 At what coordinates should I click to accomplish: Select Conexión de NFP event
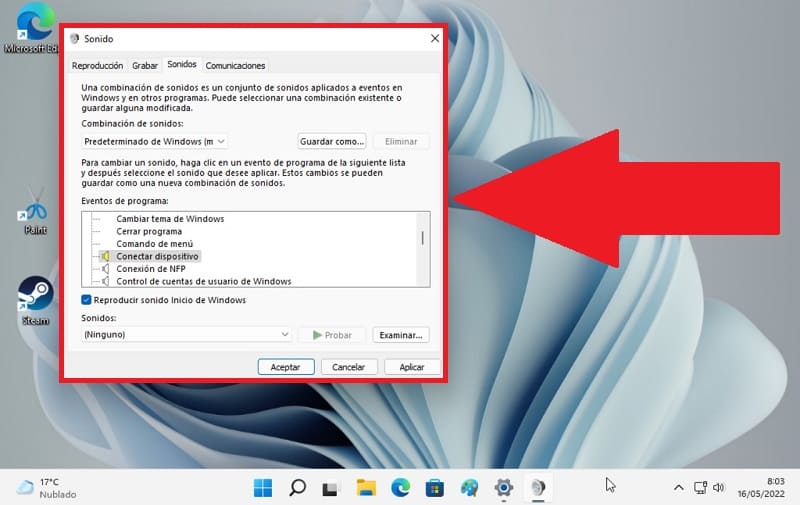tap(151, 269)
